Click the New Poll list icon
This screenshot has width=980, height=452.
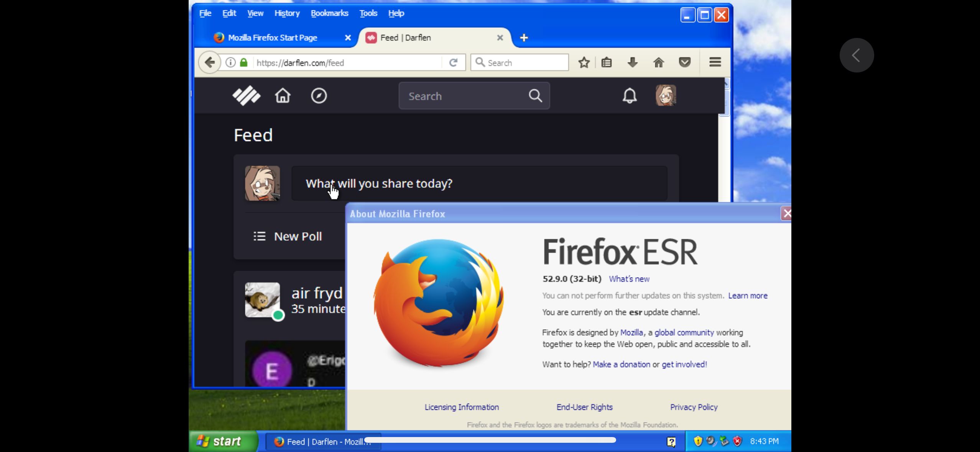point(260,236)
